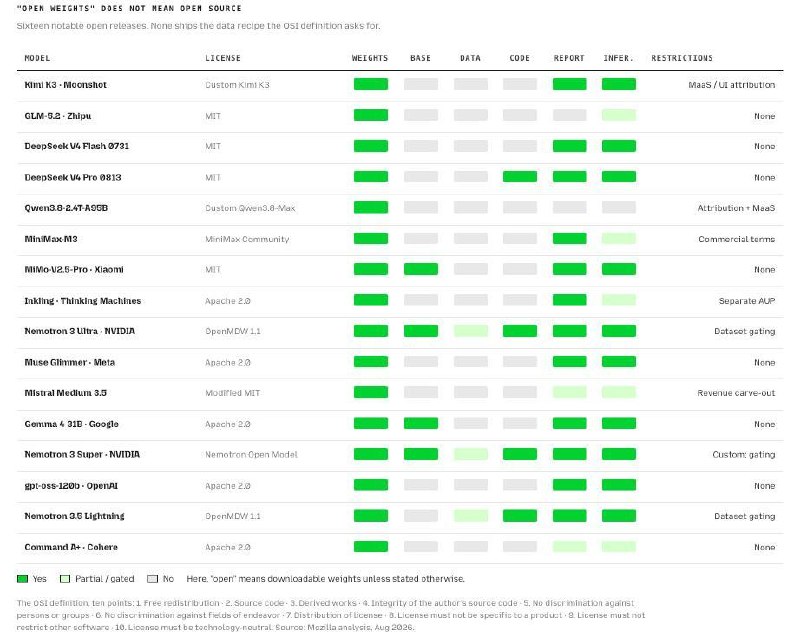Select the Mistral Medium 3.5 model name
The height and width of the screenshot is (638, 800).
click(65, 393)
